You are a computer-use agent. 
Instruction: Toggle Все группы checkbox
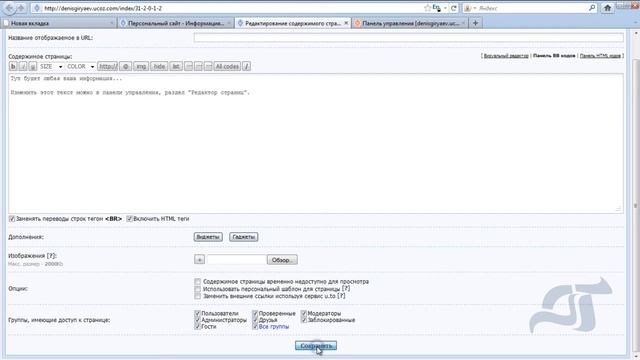click(255, 327)
